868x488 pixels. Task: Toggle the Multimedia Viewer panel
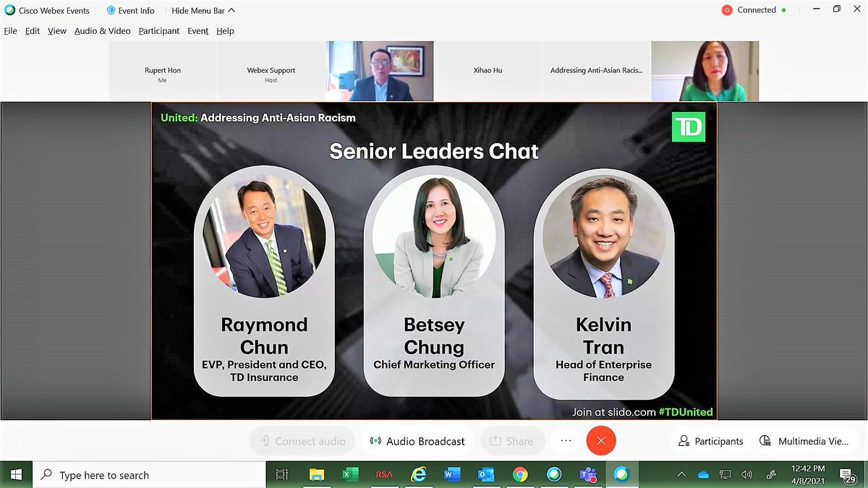[x=804, y=441]
